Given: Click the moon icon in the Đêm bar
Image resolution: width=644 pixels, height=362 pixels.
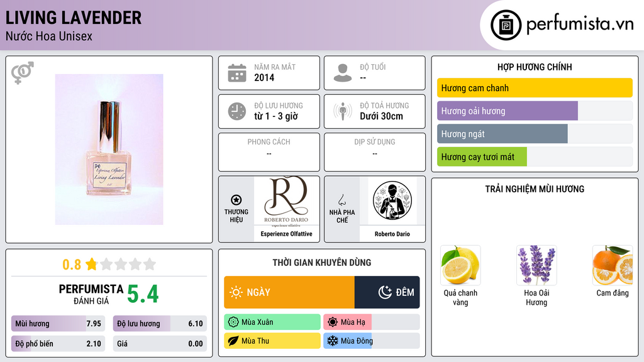Looking at the screenshot, I should [x=385, y=292].
